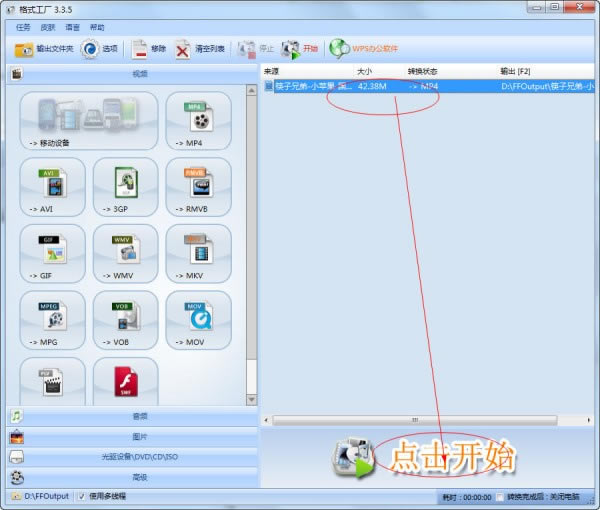
Task: Choose the FLV clapperboard format tile
Action: 52,381
